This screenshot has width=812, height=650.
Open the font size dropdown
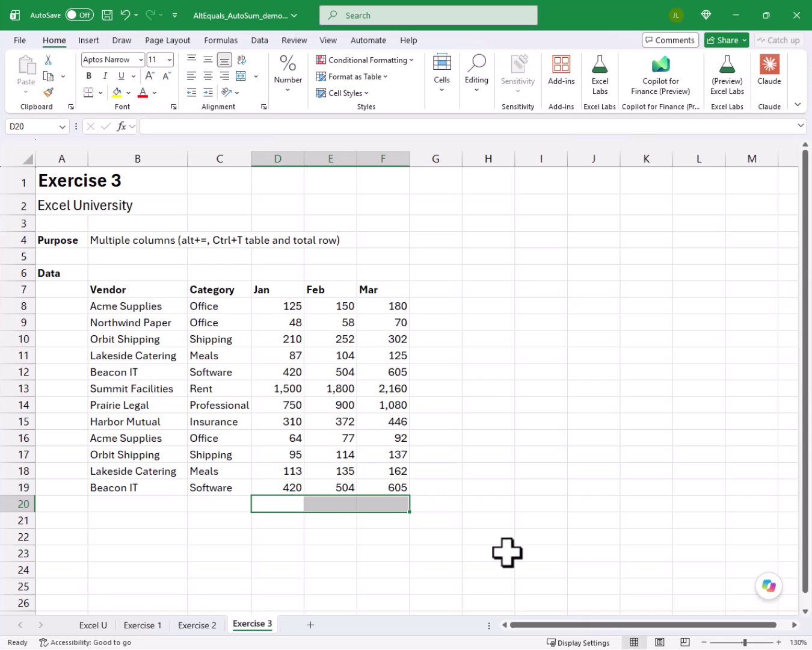click(170, 60)
